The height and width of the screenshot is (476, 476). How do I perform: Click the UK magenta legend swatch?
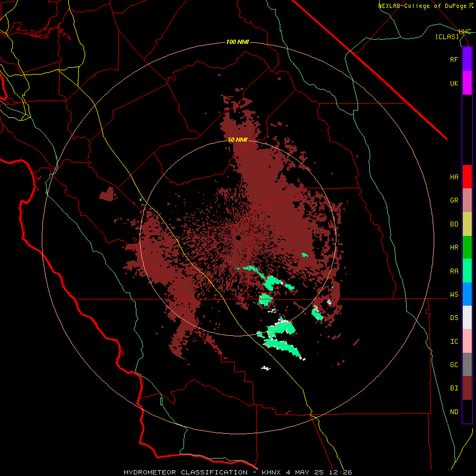[x=467, y=83]
